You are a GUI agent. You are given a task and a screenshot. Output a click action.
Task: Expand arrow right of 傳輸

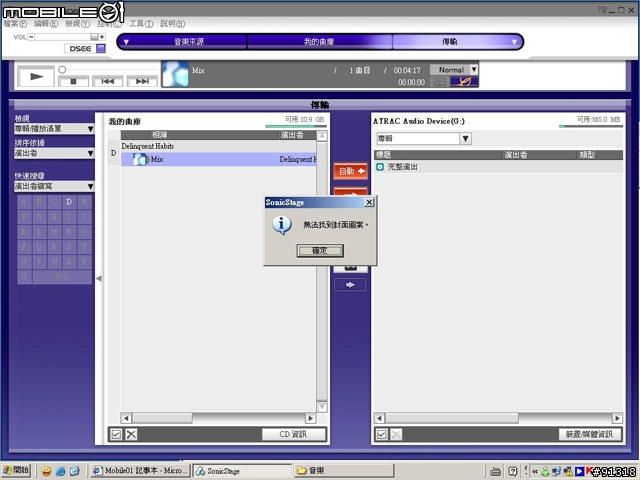click(514, 42)
